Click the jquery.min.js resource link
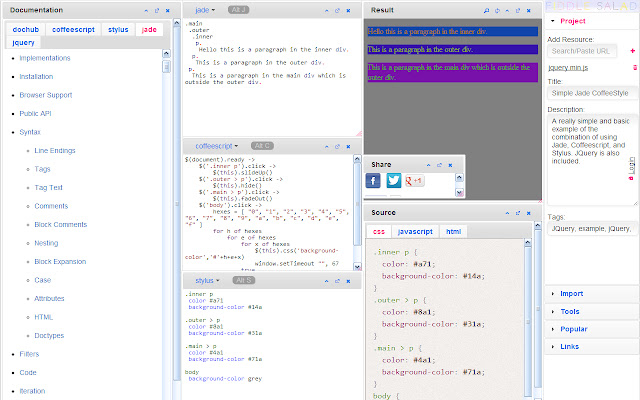 567,66
